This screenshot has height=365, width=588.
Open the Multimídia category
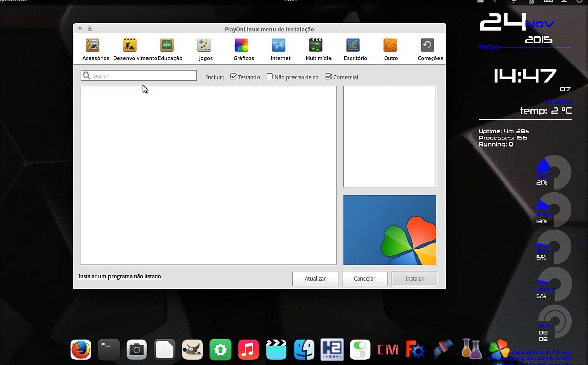pos(318,50)
